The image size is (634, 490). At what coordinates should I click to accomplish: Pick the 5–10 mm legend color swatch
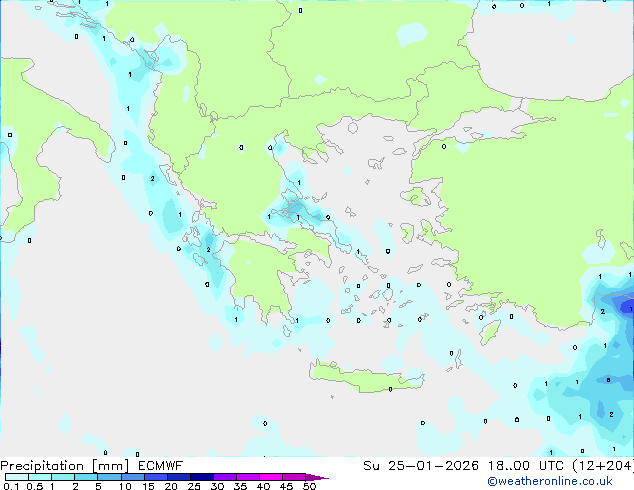[x=109, y=477]
